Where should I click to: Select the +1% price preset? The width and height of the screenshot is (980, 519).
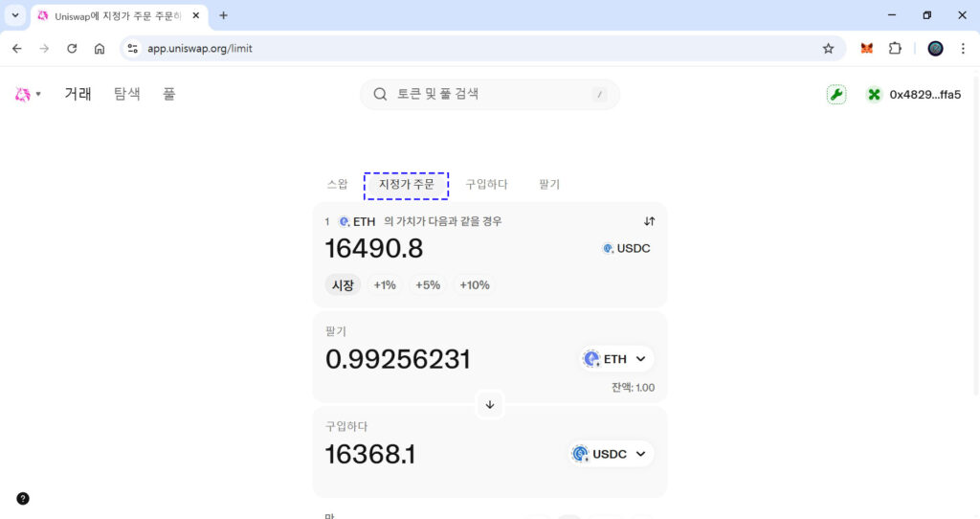tap(385, 285)
